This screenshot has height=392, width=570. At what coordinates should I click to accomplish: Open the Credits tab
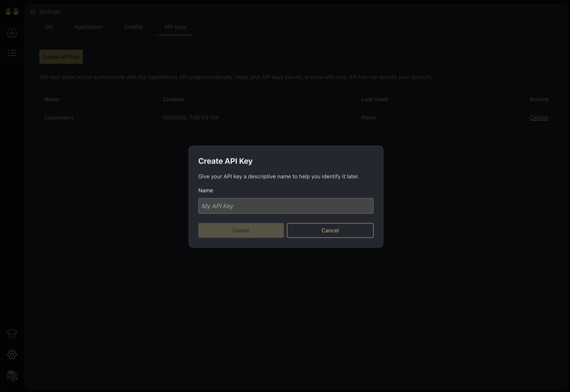133,27
